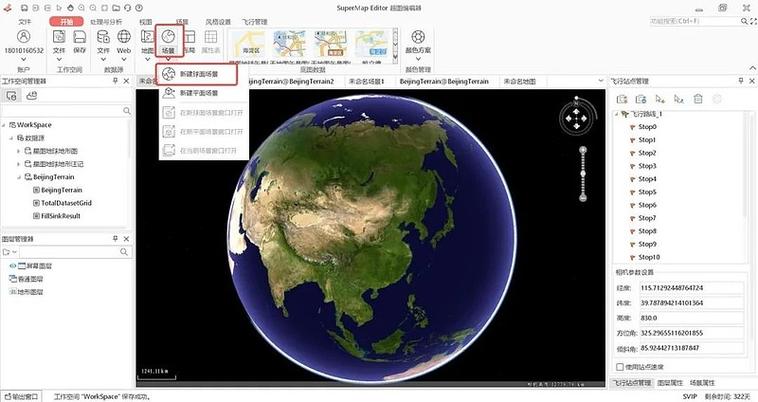Click the 保存 save workspace icon
758x402 pixels.
pyautogui.click(x=80, y=36)
